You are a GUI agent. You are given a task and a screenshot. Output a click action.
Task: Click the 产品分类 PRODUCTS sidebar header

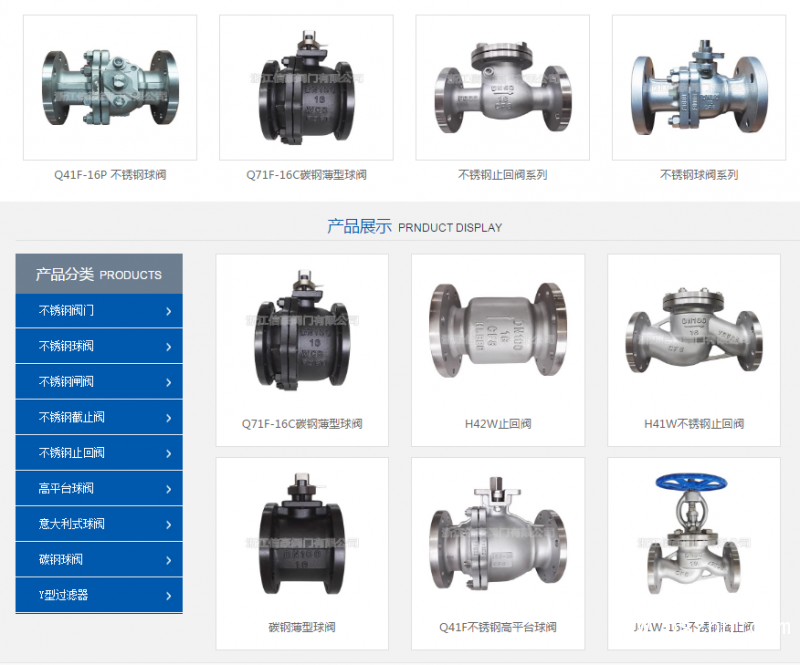click(98, 274)
